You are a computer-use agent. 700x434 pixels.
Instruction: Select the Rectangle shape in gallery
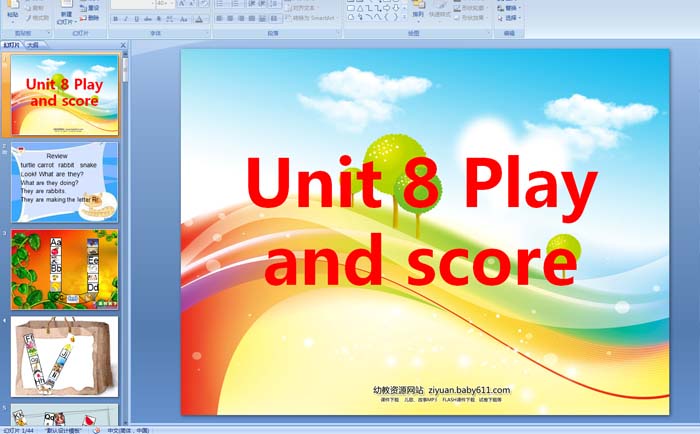351,8
